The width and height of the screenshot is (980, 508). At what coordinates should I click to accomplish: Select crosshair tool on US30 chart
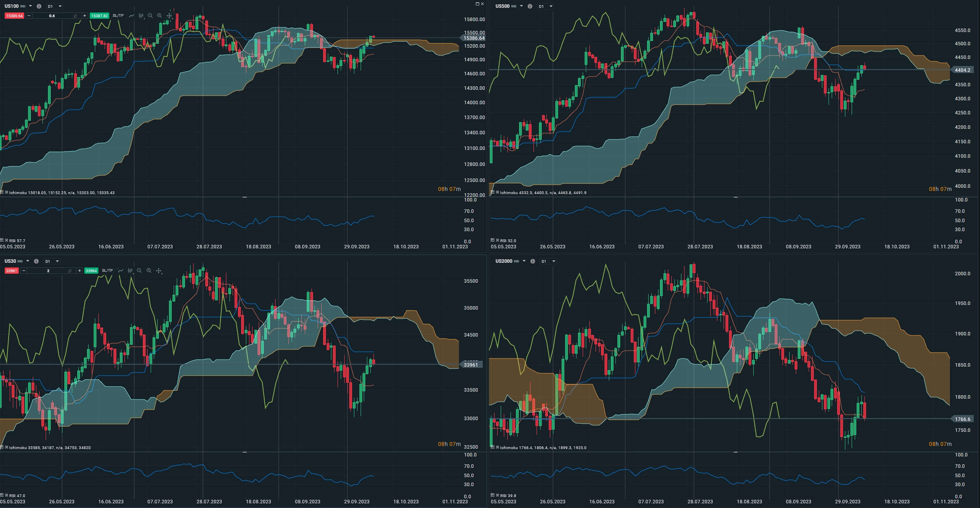click(x=158, y=271)
